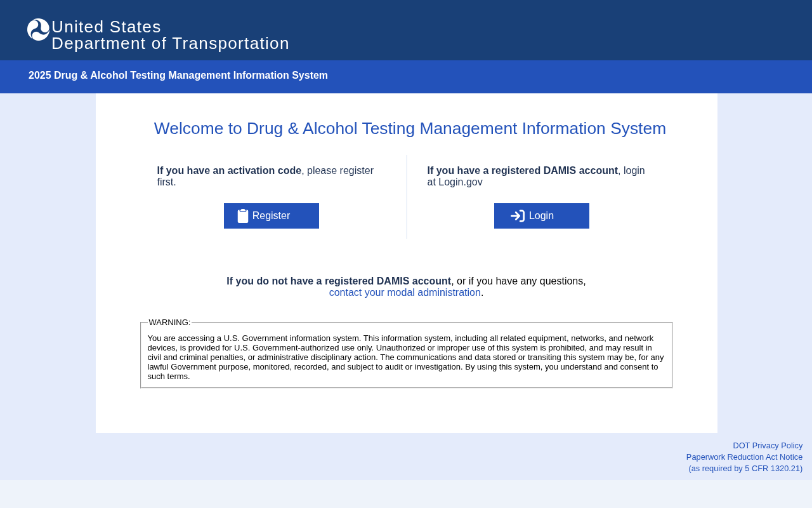Click the Welcome to Drug & Alcohol Testing heading
812x508 pixels.
click(410, 128)
